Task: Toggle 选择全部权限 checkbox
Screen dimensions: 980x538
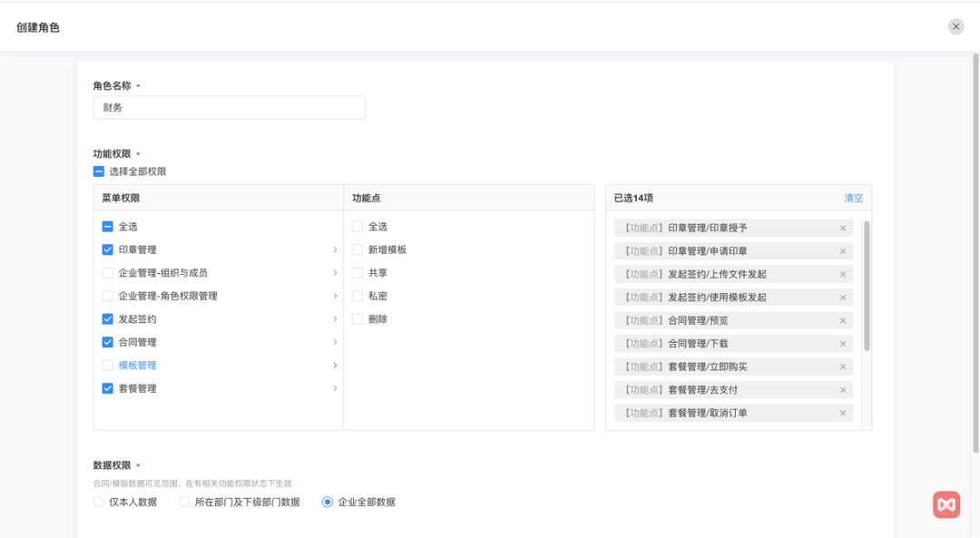Action: tap(99, 171)
